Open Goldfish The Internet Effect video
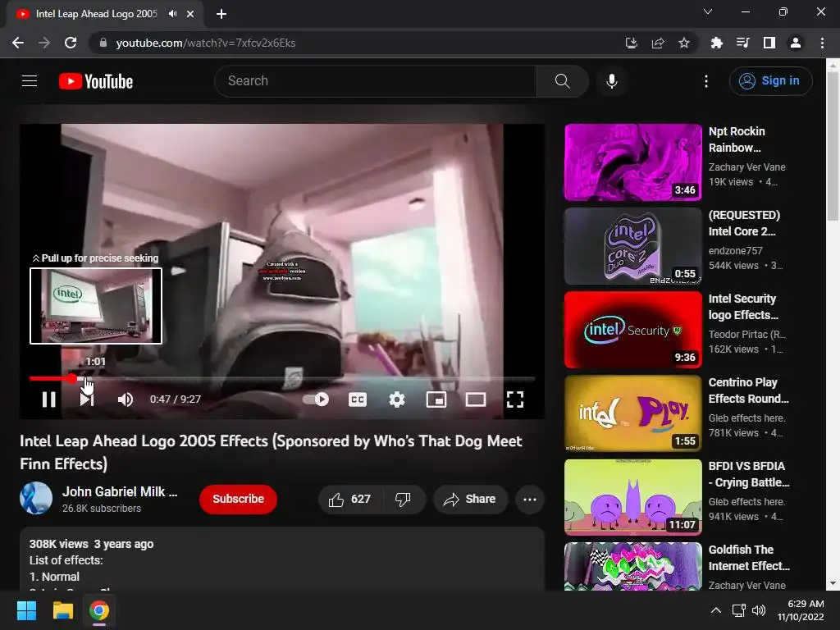The width and height of the screenshot is (840, 630). point(632,566)
